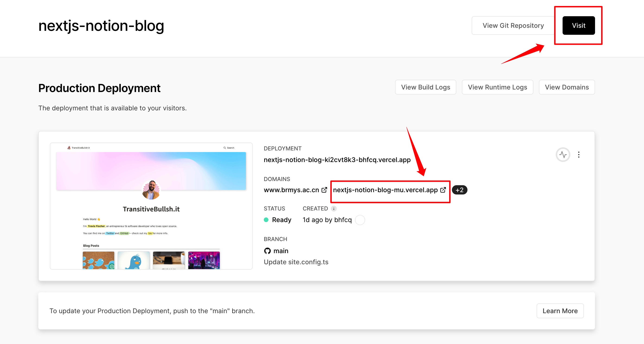Expand the +2 additional domains badge

click(x=460, y=190)
